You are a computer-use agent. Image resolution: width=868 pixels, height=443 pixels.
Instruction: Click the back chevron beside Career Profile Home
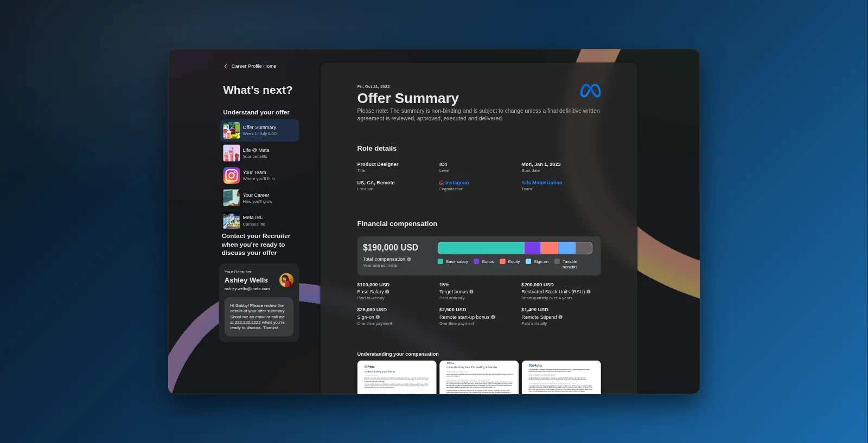226,66
